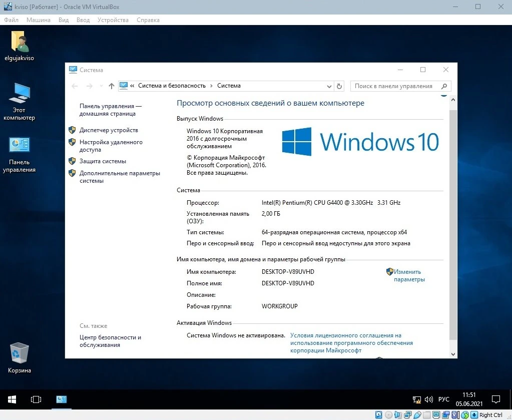Viewport: 512px width, 420px height.
Task: Click the search magnifier icon
Action: 444,86
